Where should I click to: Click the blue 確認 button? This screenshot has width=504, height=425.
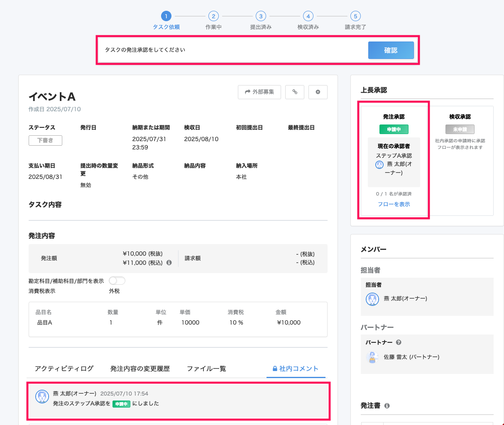point(391,50)
